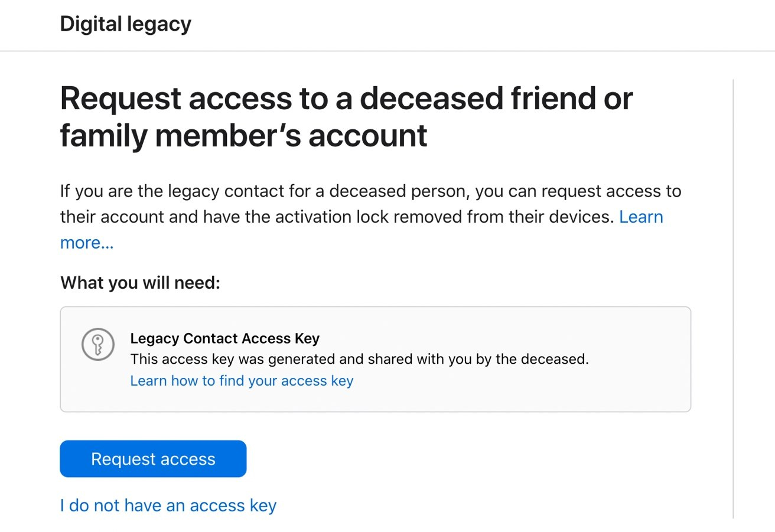The image size is (775, 532).
Task: Click the "Request access to a deceased friend" heading
Action: [x=346, y=99]
